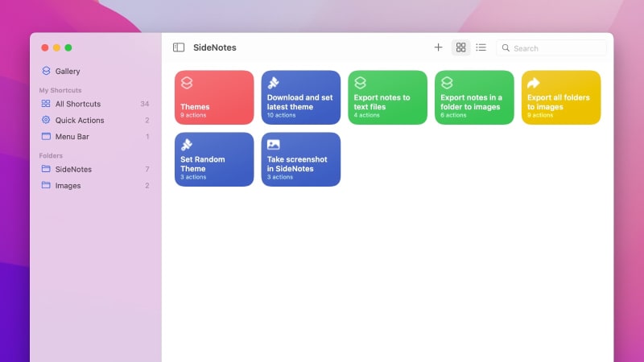Viewport: 644px width, 362px height.
Task: Click the My Shortcuts section header
Action: pyautogui.click(x=60, y=90)
